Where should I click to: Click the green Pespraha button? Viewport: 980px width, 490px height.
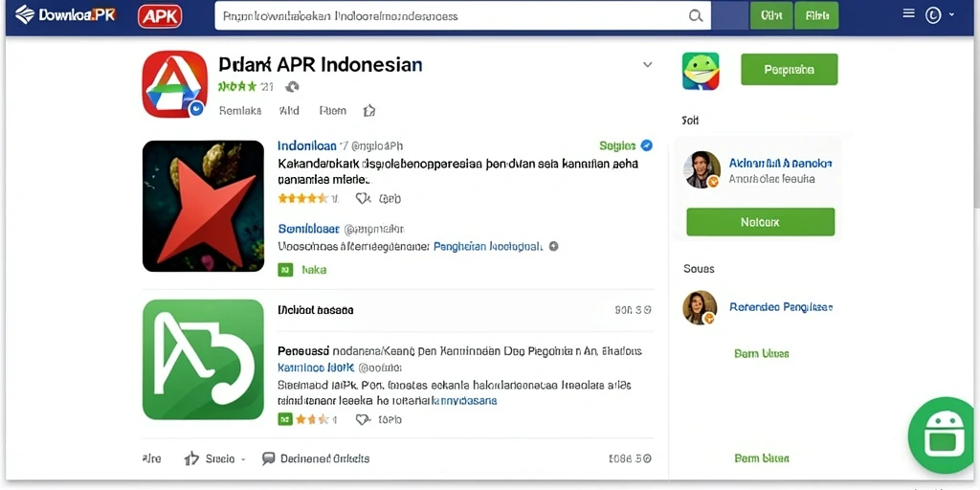[x=790, y=69]
